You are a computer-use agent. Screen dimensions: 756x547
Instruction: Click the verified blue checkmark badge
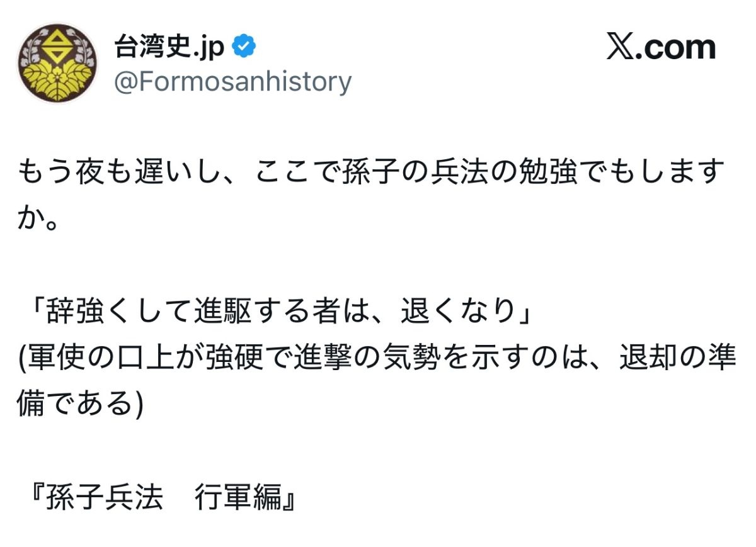click(x=244, y=47)
